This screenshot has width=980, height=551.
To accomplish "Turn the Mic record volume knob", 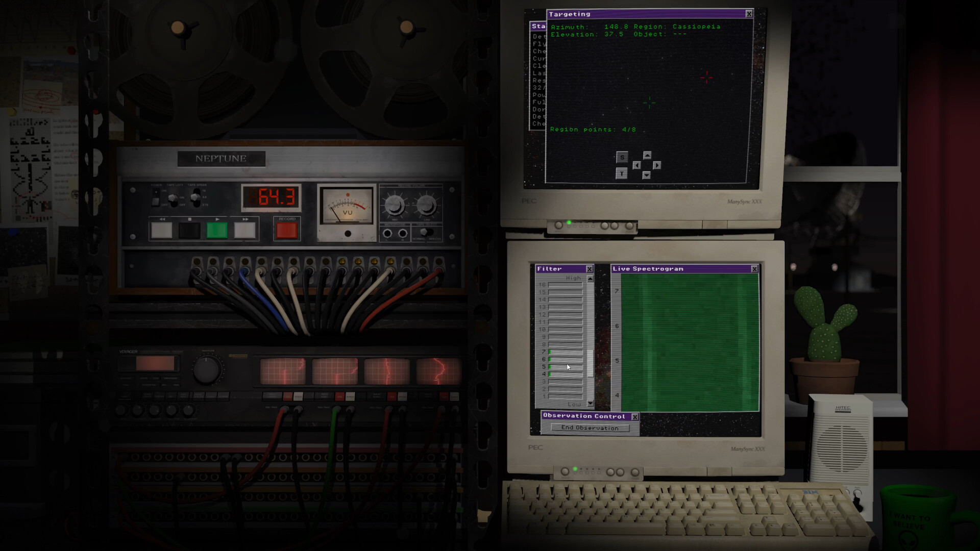I will [x=394, y=205].
